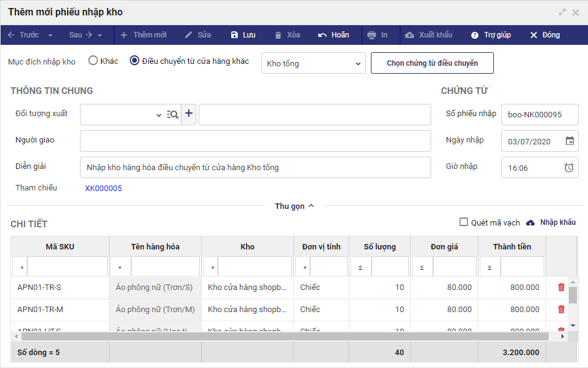588x368 pixels.
Task: Expand the Đối tượng xuất combo box
Action: coord(159,115)
